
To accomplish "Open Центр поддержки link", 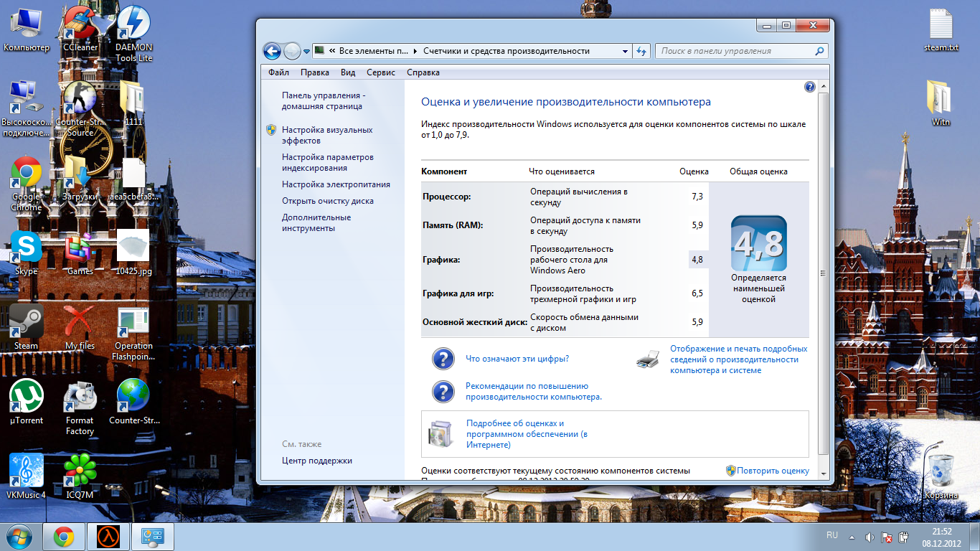I will (x=317, y=461).
